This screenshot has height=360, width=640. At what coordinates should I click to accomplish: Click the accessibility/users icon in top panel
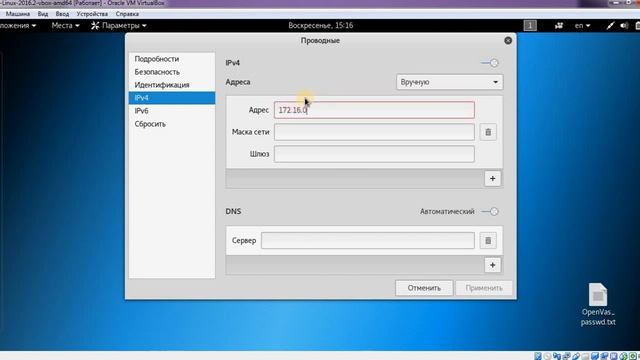(559, 25)
